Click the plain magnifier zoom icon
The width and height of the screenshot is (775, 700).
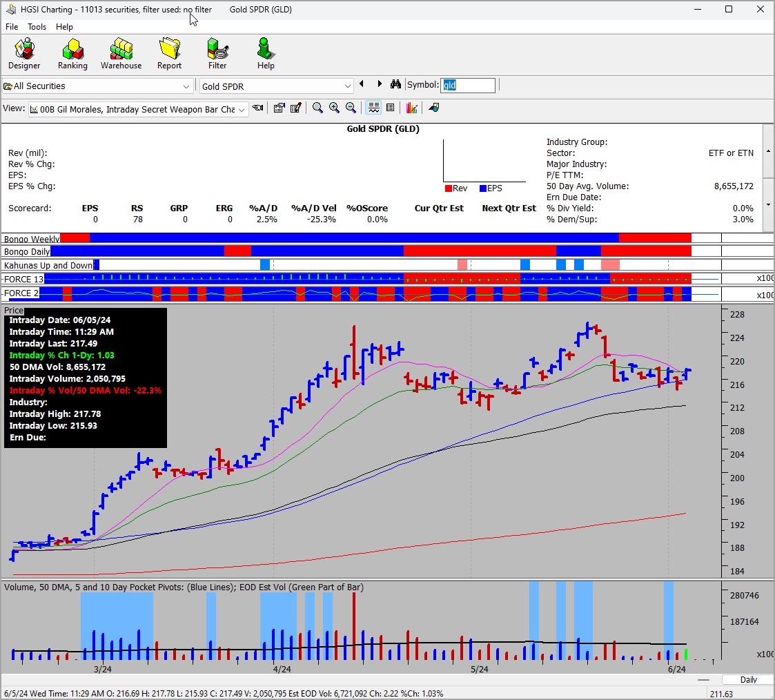(318, 108)
